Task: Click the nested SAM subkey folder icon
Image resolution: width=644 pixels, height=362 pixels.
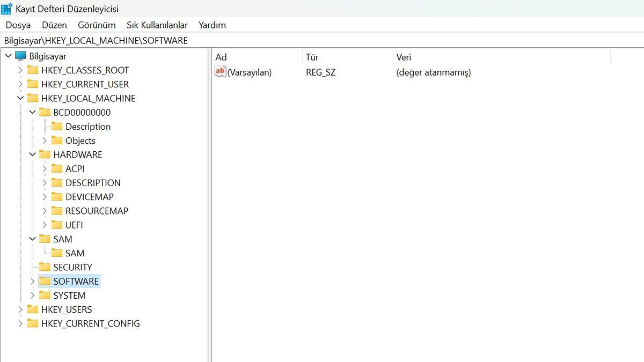Action: click(57, 253)
